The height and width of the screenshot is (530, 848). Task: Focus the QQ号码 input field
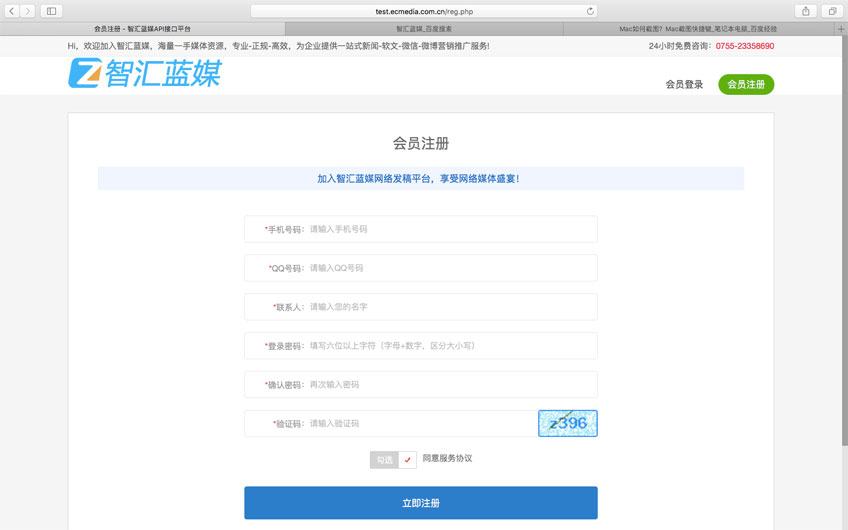point(450,268)
